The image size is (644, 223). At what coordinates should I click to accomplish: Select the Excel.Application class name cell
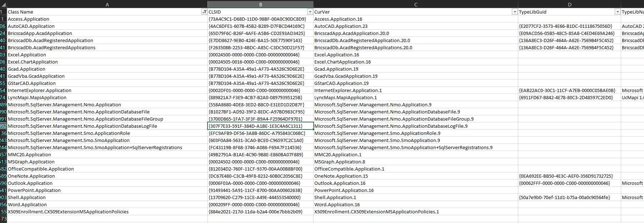click(x=107, y=55)
